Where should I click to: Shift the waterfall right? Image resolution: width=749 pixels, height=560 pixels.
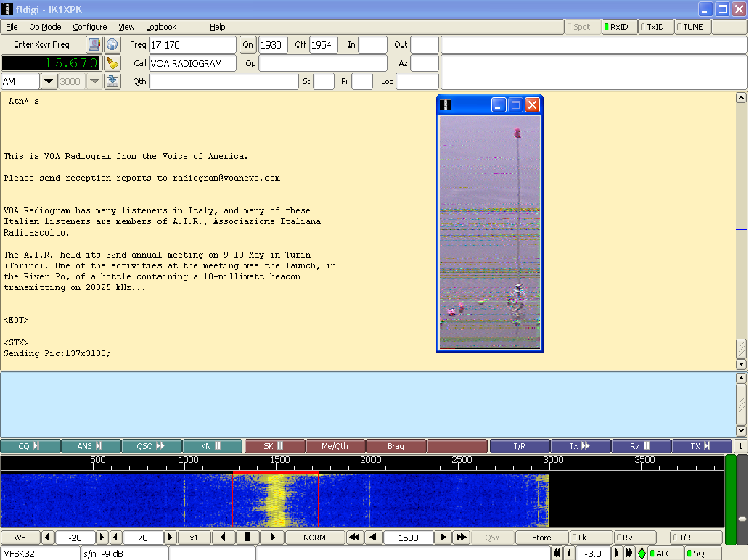pyautogui.click(x=272, y=538)
